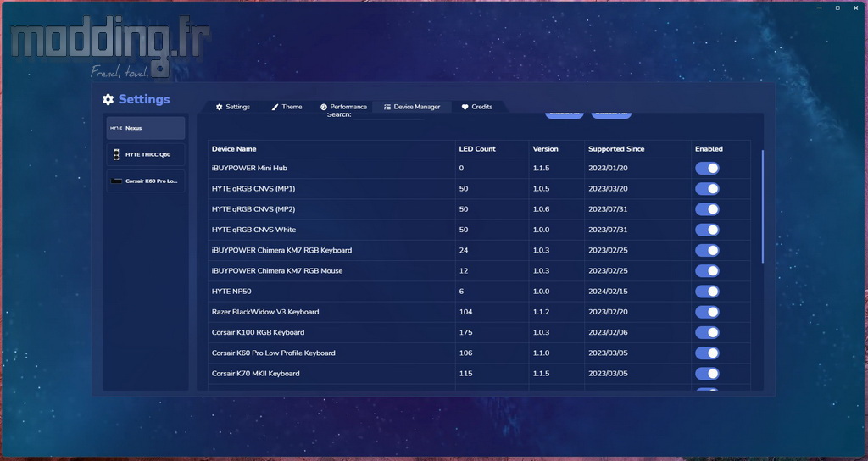Click LED count 24 for Chimera Keyboard
This screenshot has height=461, width=868.
point(464,250)
